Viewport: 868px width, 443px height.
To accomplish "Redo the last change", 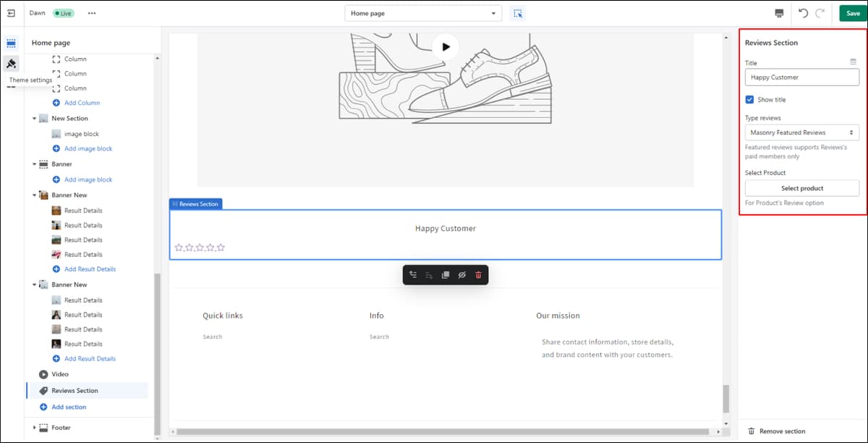I will (820, 13).
